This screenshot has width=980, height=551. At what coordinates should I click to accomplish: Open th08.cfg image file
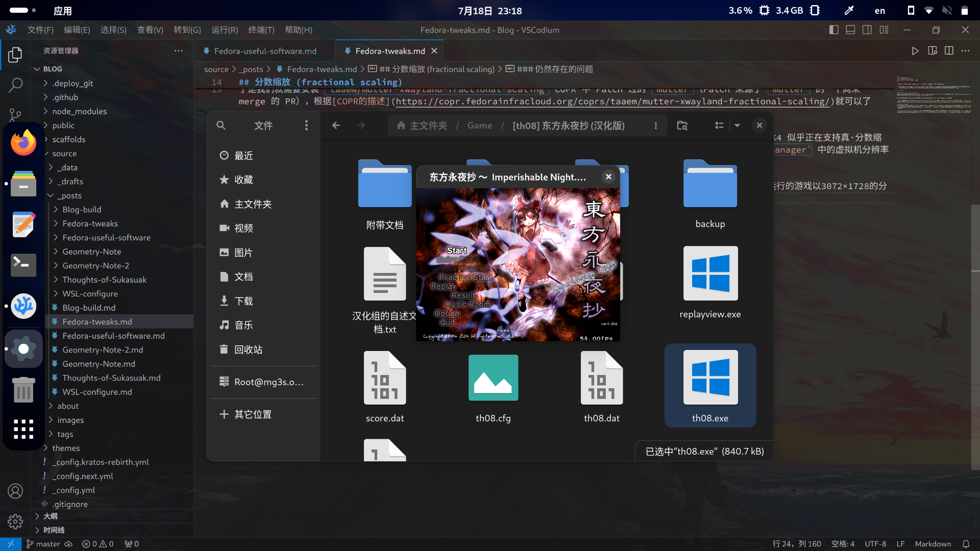[x=493, y=379]
